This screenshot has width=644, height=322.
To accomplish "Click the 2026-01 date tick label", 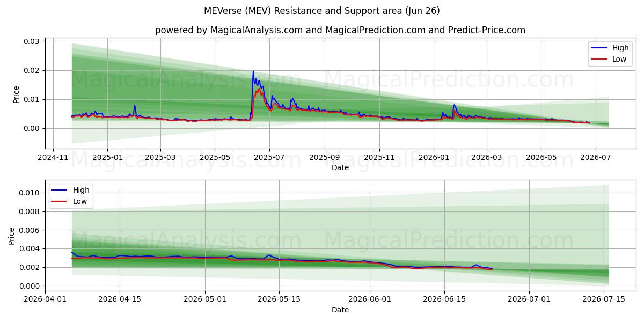I will point(434,157).
